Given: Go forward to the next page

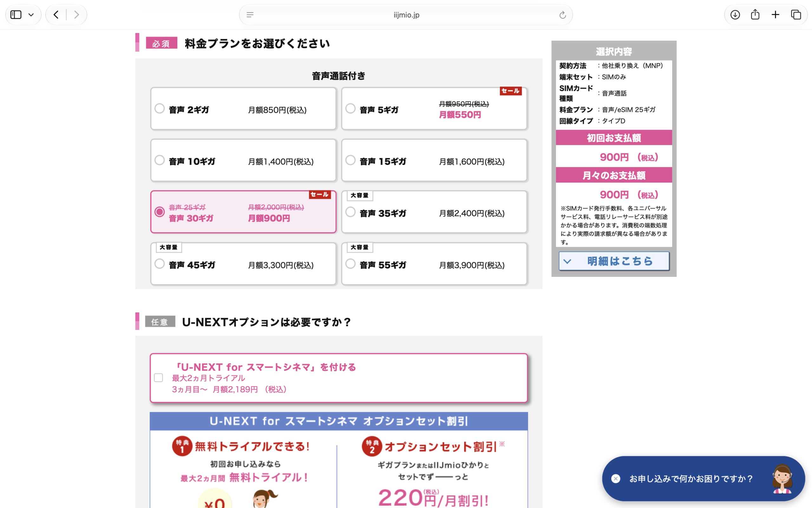Looking at the screenshot, I should point(76,15).
